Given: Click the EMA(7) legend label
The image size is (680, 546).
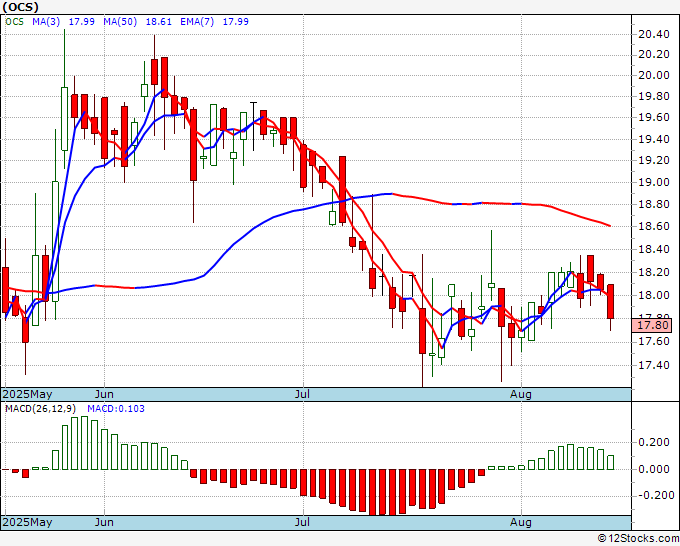Looking at the screenshot, I should 197,22.
